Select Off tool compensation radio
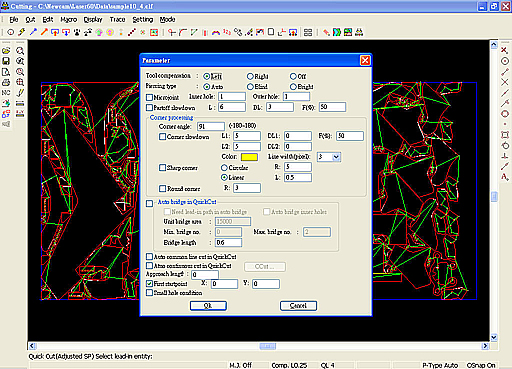The width and height of the screenshot is (512, 369). click(x=293, y=76)
